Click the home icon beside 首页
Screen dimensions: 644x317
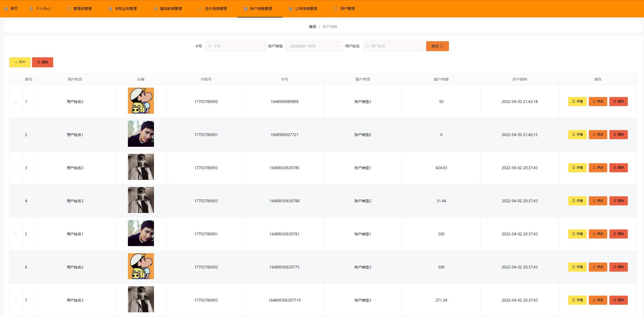6,9
